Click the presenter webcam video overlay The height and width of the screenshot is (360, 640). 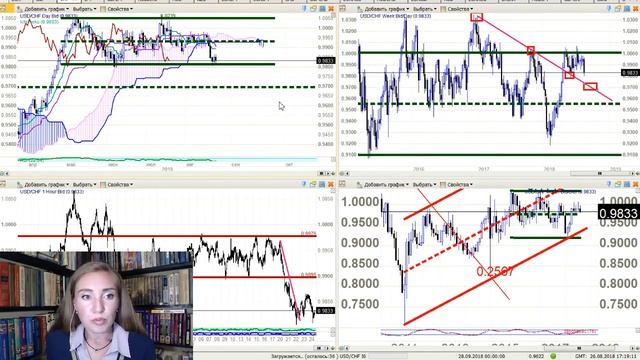(96, 306)
